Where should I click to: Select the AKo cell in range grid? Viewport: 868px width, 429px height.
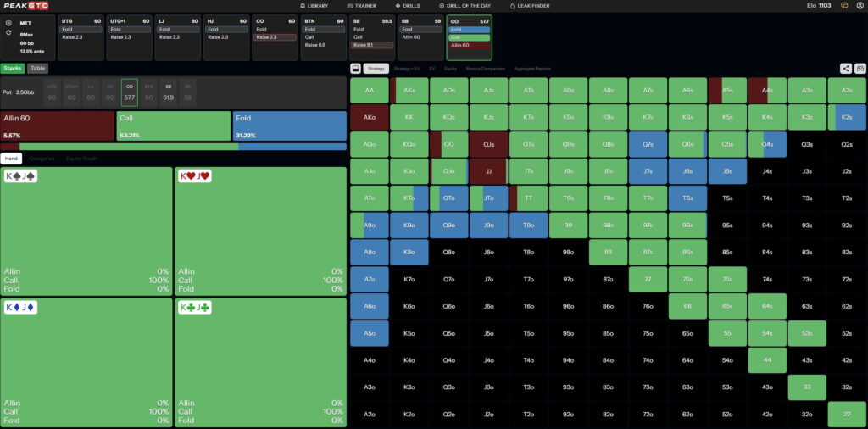click(369, 117)
